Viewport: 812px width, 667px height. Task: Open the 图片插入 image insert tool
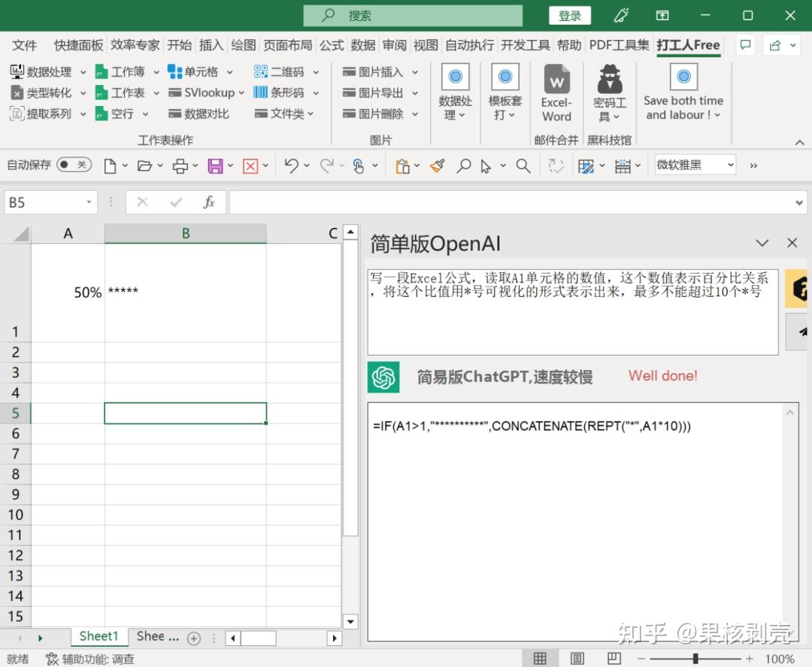point(380,72)
